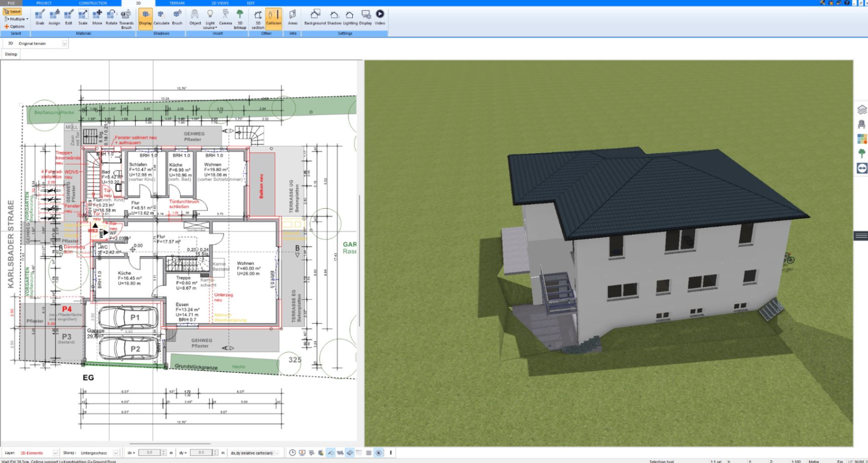The width and height of the screenshot is (868, 463).
Task: Insert a Camera into the scene
Action: coord(226,18)
